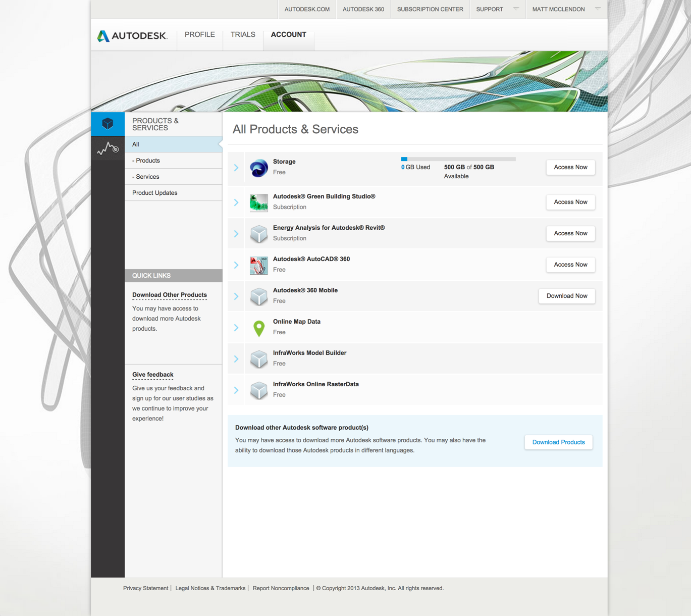The width and height of the screenshot is (691, 616).
Task: Open Product Updates in sidebar
Action: [x=173, y=193]
